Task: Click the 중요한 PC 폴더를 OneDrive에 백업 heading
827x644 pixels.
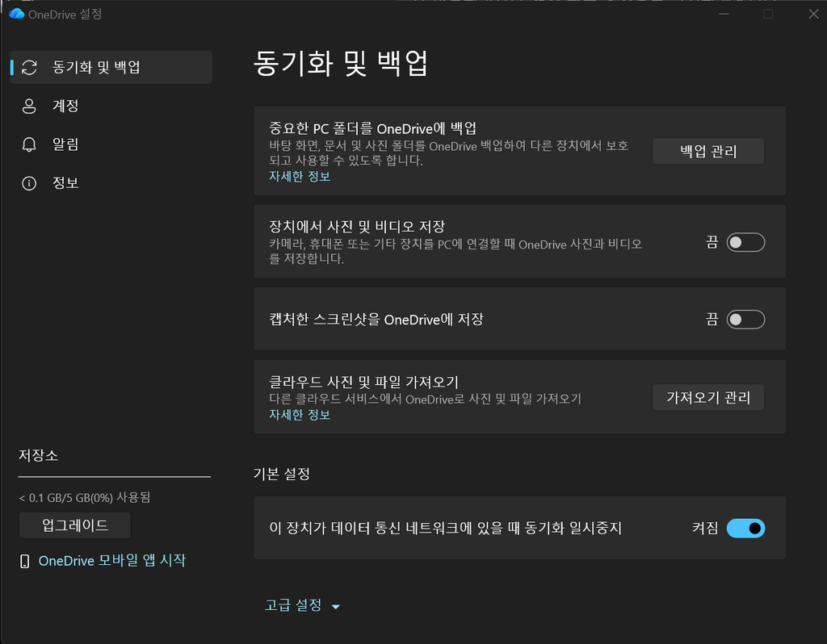Action: click(373, 128)
